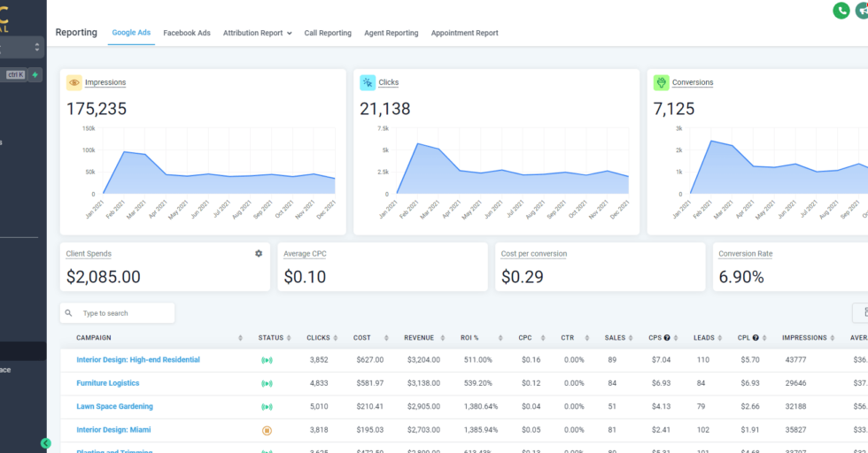Viewport: 868px width, 453px height.
Task: Click the Impressions area chart
Action: click(219, 161)
